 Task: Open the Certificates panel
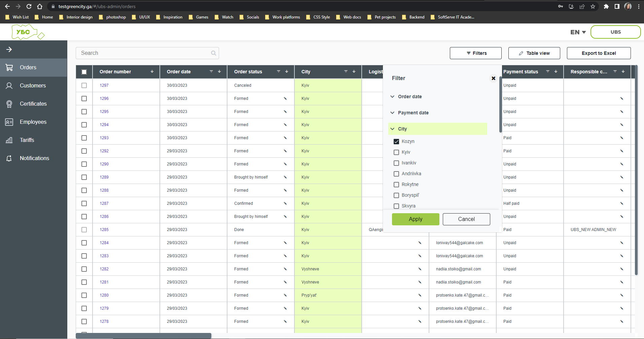[33, 104]
